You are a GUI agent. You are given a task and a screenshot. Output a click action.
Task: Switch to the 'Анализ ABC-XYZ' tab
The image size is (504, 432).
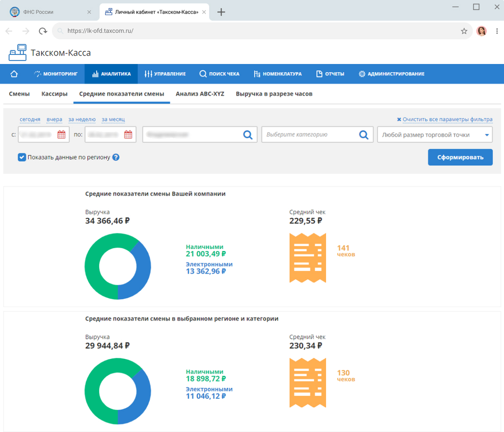[200, 94]
